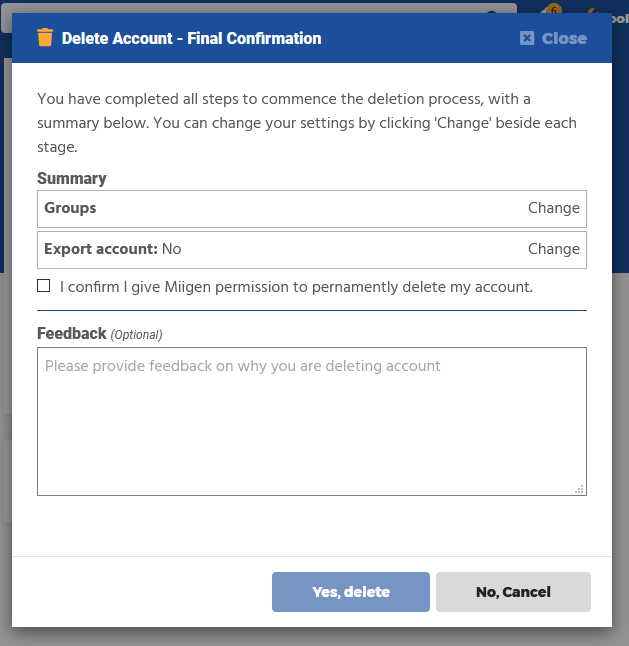629x646 pixels.
Task: Click inside the Feedback text area
Action: [311, 421]
